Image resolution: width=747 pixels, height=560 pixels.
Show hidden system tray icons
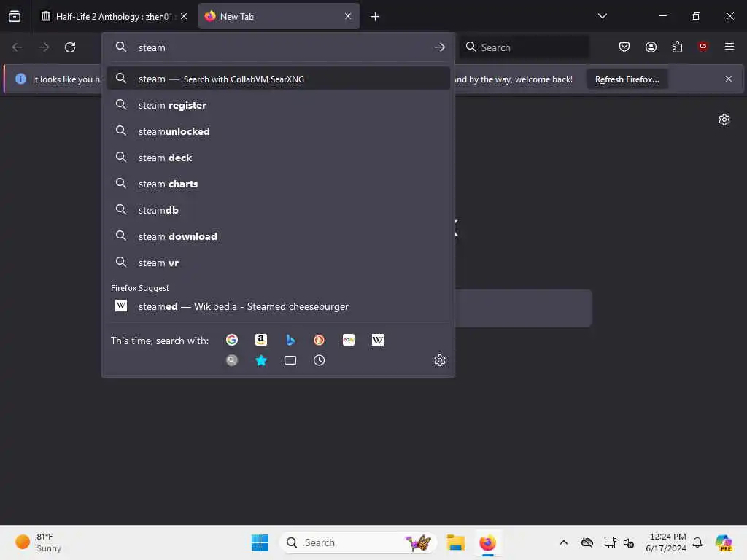click(x=564, y=542)
